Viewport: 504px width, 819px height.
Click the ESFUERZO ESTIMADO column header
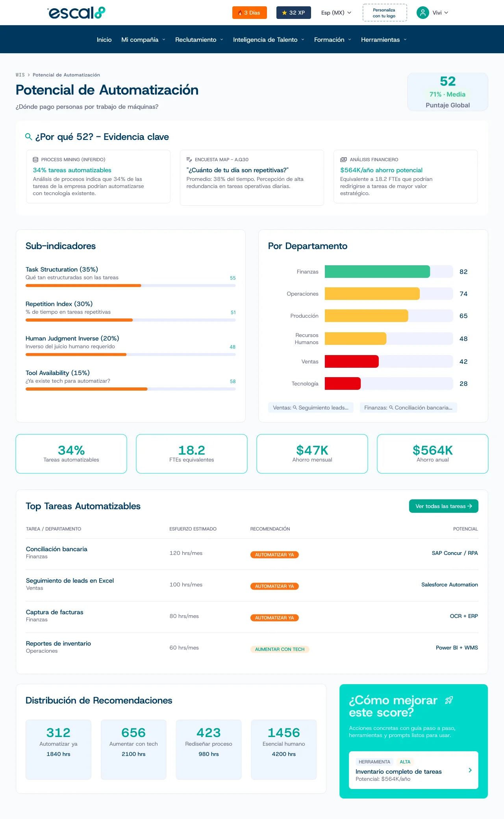tap(193, 529)
